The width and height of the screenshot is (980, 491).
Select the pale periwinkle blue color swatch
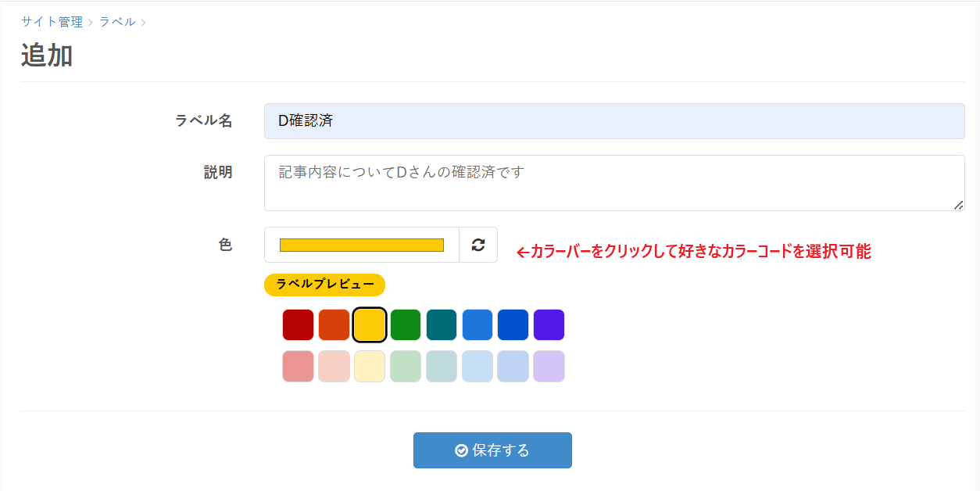point(513,367)
